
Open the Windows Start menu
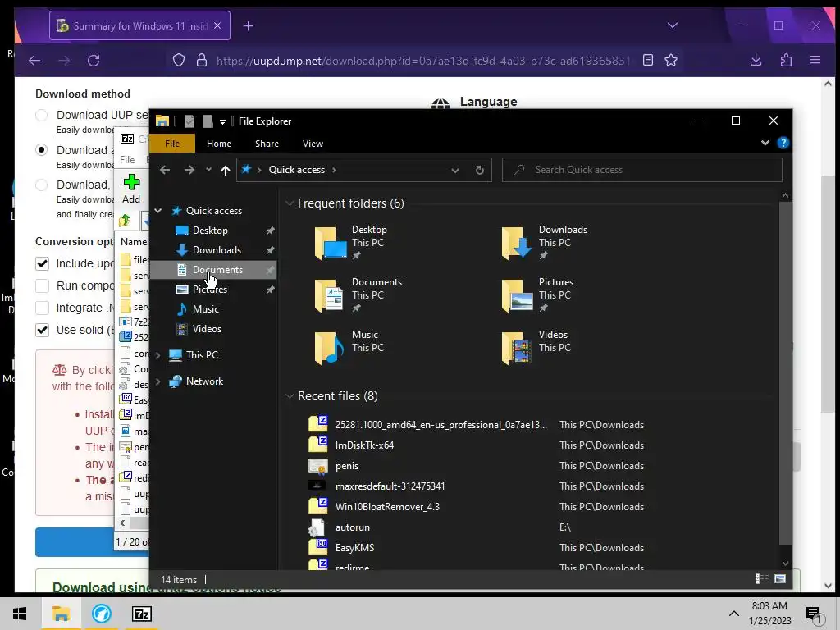coord(20,614)
